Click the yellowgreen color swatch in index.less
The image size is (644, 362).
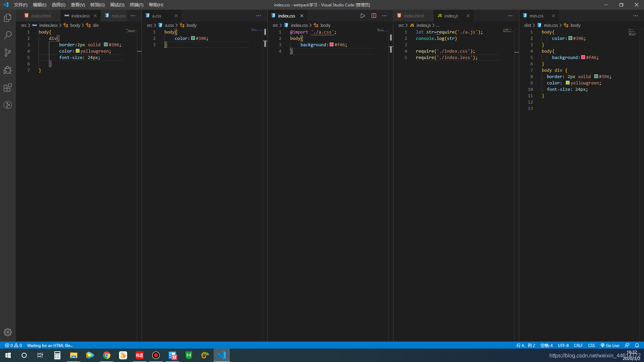pyautogui.click(x=77, y=51)
